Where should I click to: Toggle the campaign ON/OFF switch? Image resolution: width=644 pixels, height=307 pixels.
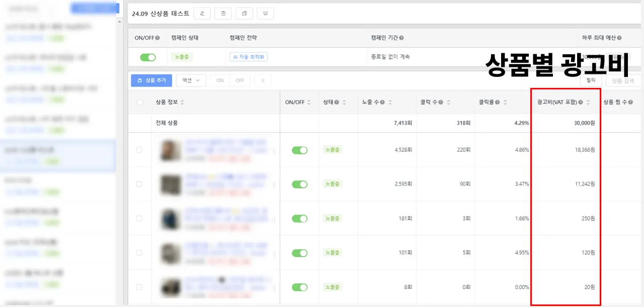[x=148, y=57]
